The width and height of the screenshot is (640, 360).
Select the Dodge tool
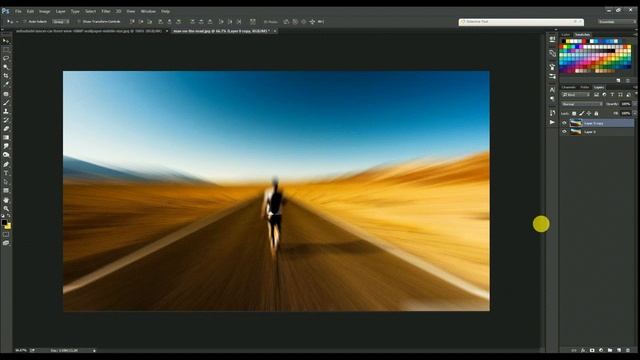6,155
